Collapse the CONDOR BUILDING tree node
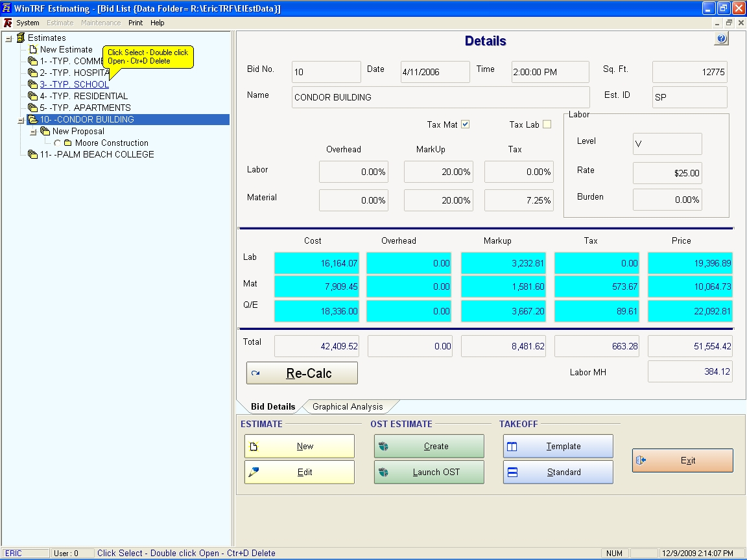The width and height of the screenshot is (747, 560). click(21, 120)
